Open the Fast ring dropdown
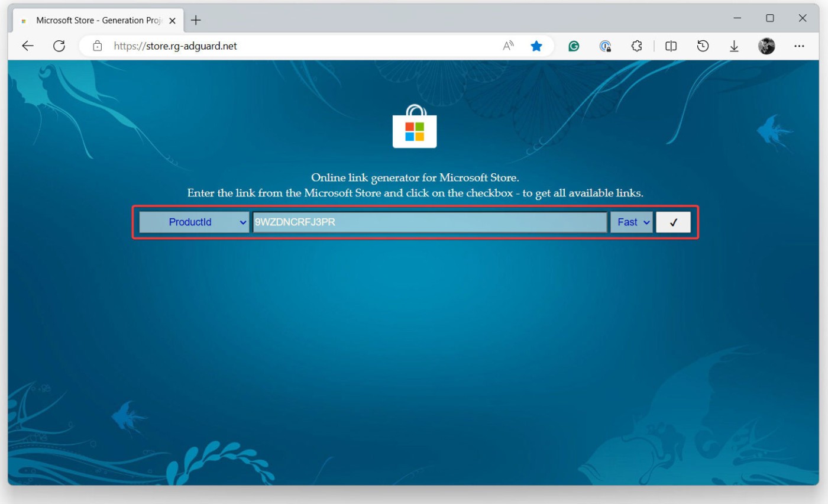 pos(632,222)
